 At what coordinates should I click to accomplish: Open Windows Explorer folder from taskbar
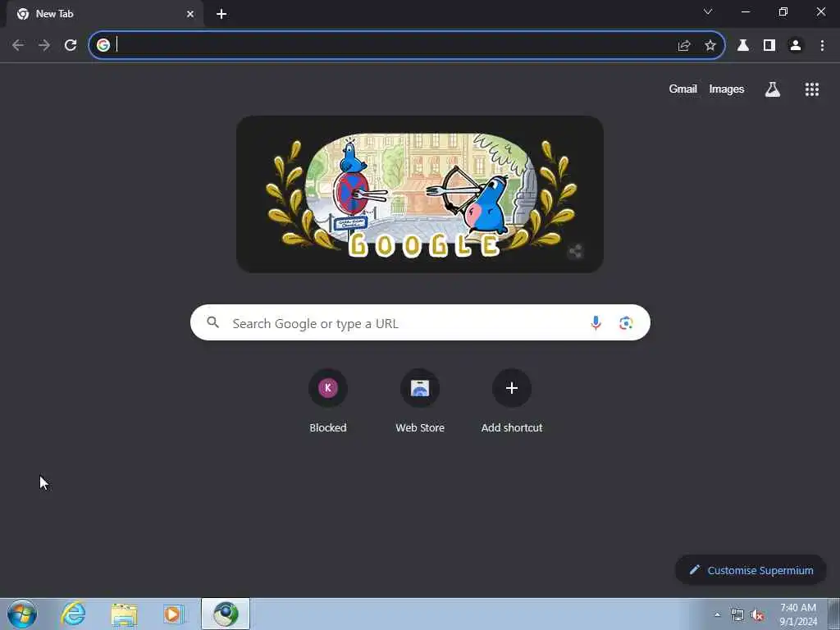tap(124, 614)
